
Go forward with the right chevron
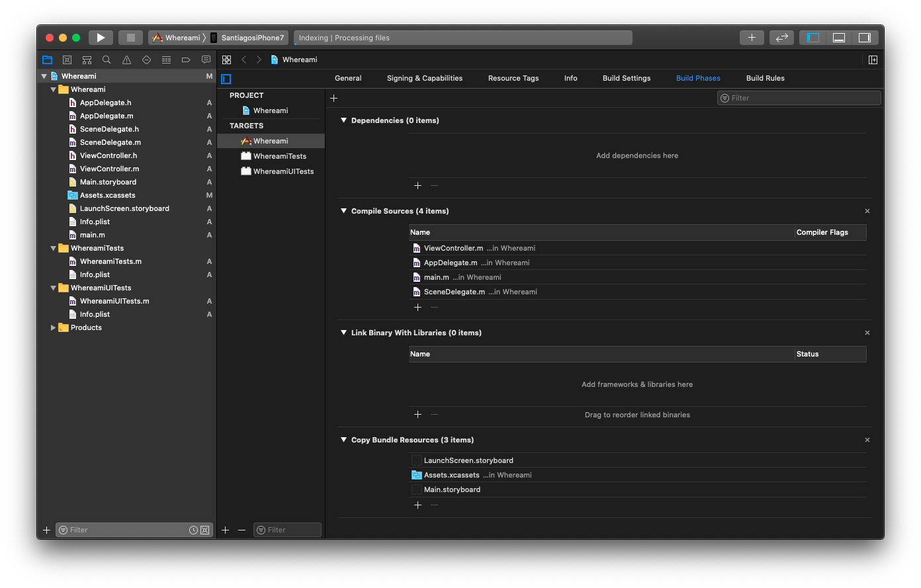pos(259,60)
